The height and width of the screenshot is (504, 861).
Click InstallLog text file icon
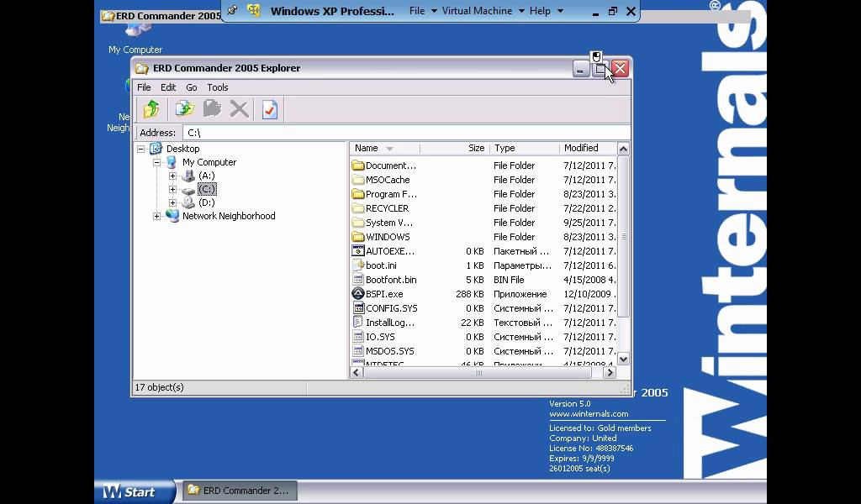pos(358,323)
